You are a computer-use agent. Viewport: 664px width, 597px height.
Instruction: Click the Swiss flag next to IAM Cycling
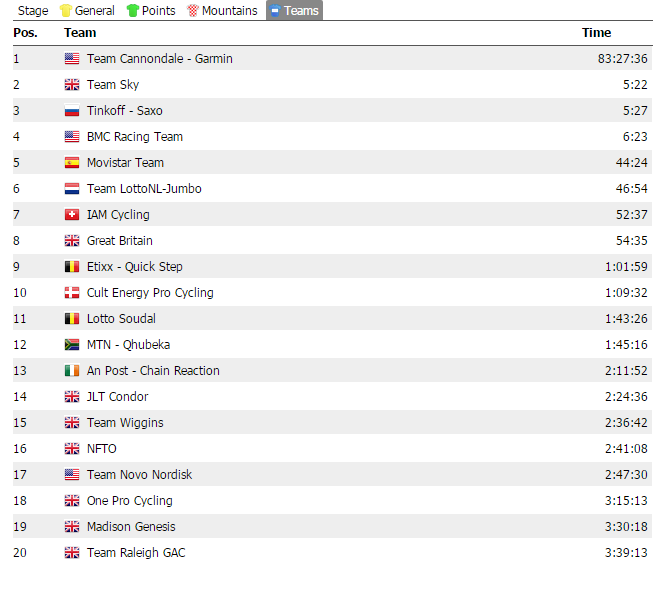pos(72,215)
